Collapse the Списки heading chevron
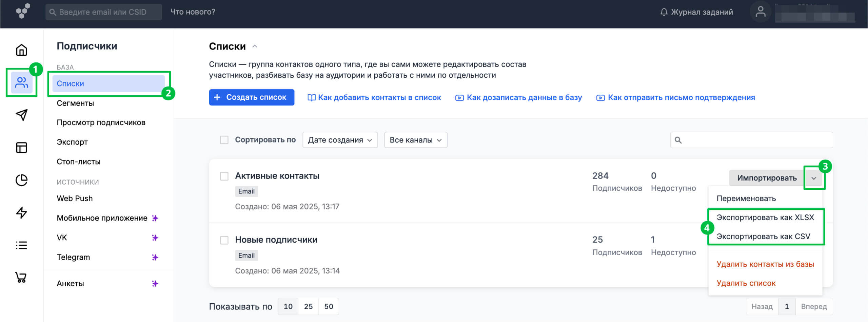This screenshot has height=322, width=868. (x=255, y=46)
